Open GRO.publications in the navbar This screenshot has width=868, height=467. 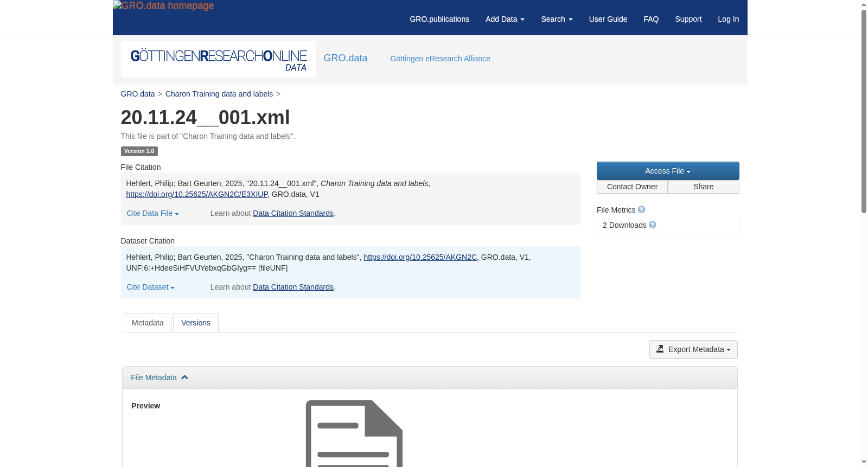point(439,19)
